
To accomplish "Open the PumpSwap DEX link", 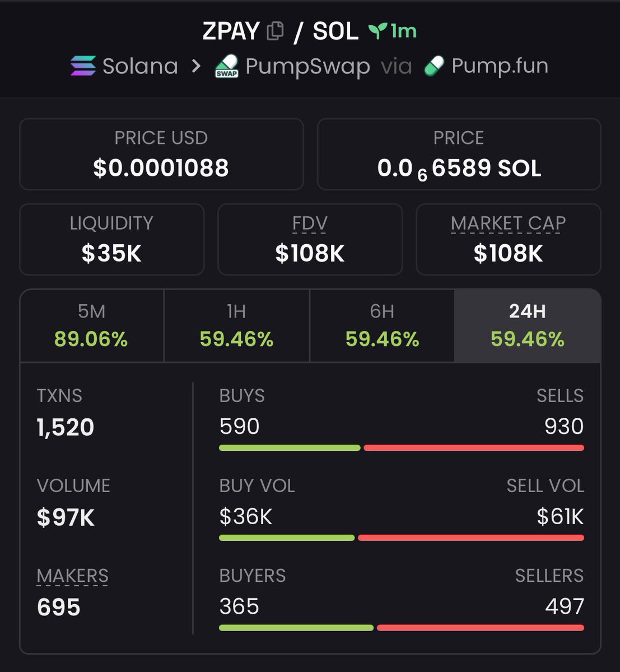I will point(307,66).
